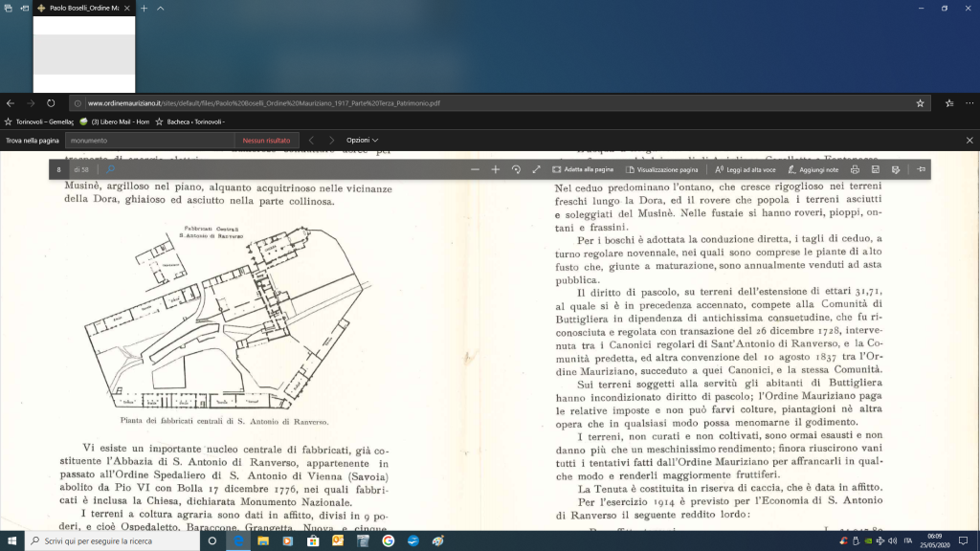This screenshot has width=980, height=551.
Task: Add this page to favorites with star
Action: pyautogui.click(x=920, y=103)
